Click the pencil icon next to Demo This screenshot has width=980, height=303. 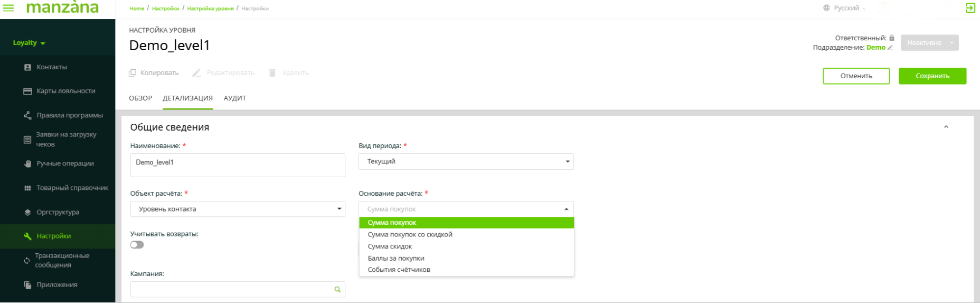890,48
